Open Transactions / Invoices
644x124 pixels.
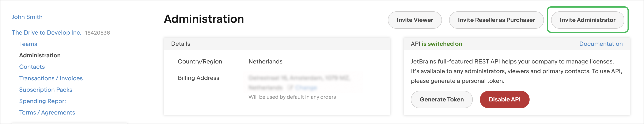pos(51,78)
